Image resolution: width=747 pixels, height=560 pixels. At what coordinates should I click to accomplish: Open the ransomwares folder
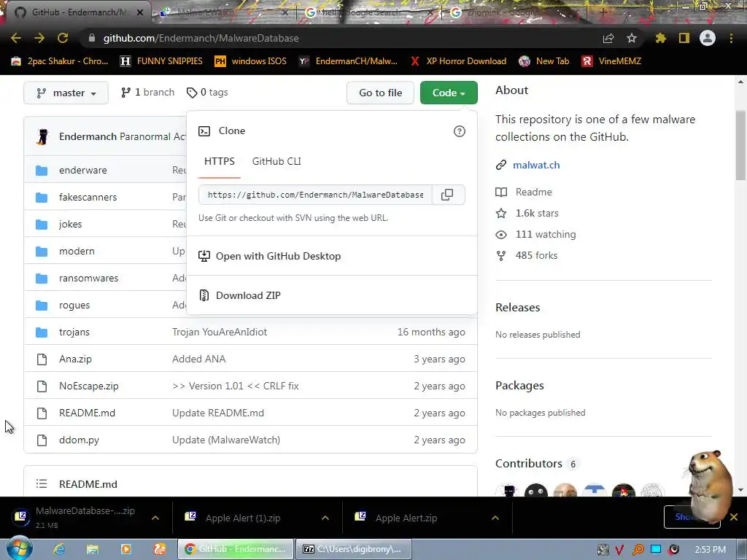88,278
